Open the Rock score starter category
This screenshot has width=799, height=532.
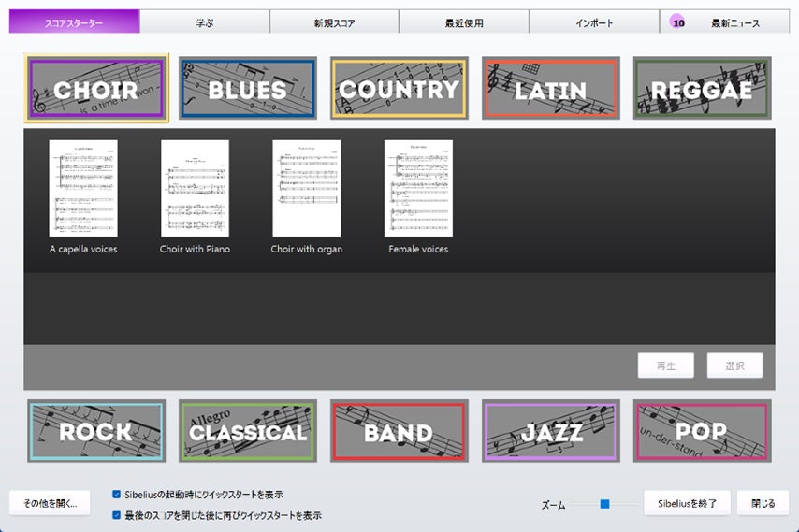(x=96, y=432)
